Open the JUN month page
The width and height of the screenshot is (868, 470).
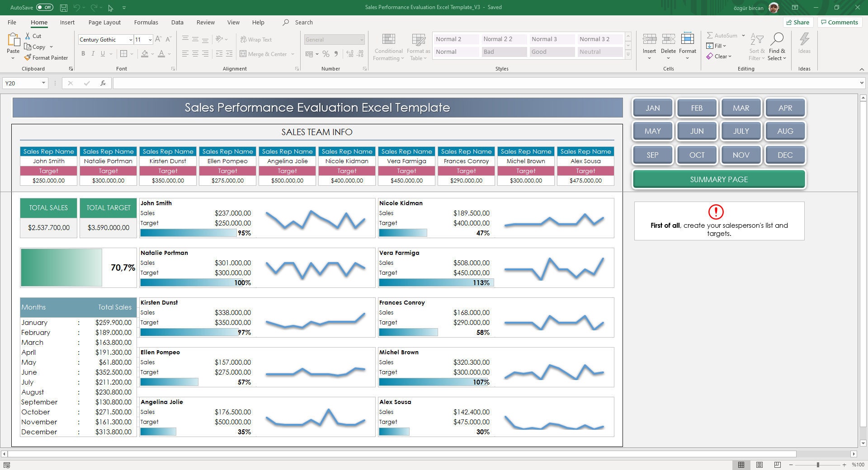point(697,131)
